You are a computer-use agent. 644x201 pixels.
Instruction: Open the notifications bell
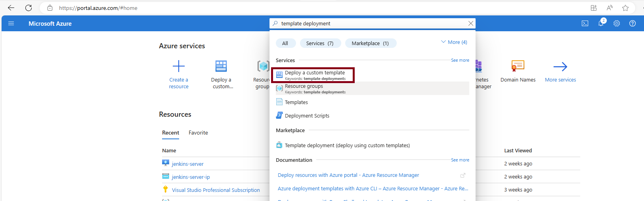[601, 23]
